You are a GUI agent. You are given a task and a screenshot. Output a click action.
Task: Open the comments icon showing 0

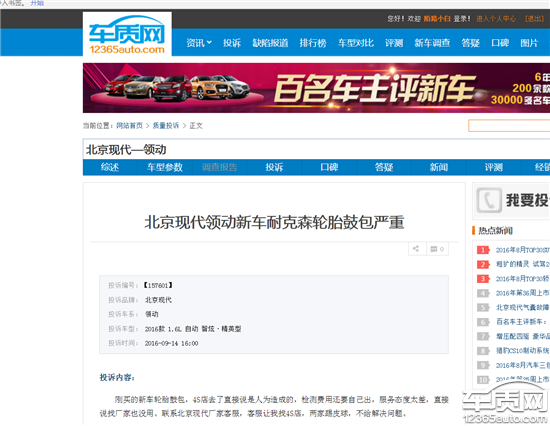coord(437,249)
